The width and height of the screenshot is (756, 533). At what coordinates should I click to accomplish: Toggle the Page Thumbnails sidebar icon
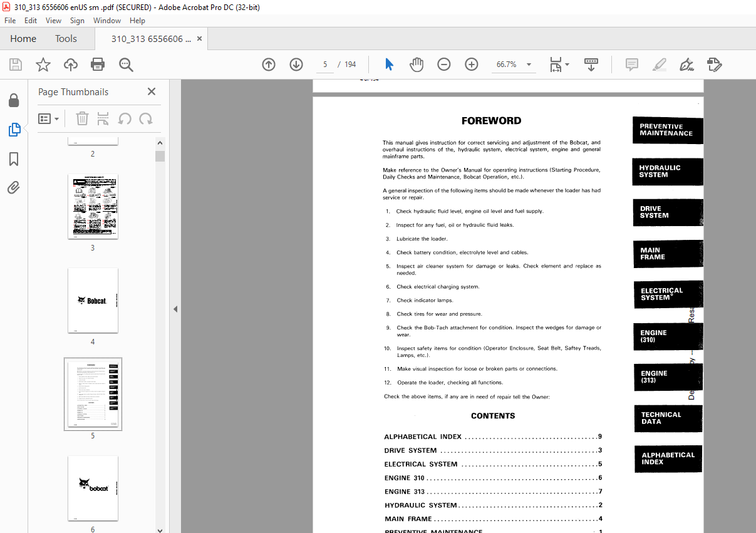14,130
